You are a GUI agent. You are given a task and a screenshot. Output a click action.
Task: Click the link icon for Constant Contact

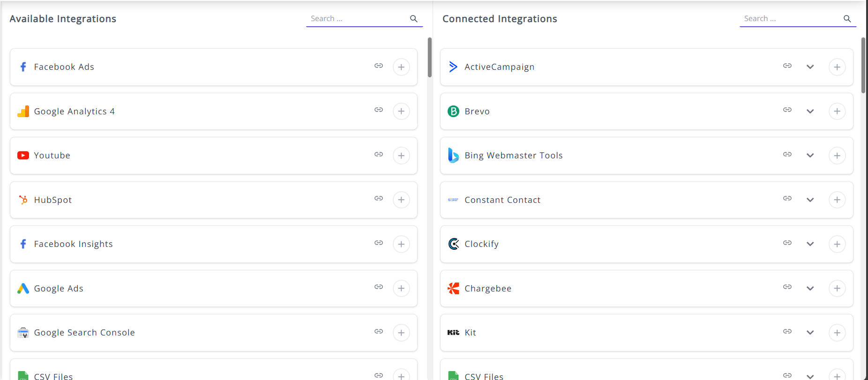[787, 198]
